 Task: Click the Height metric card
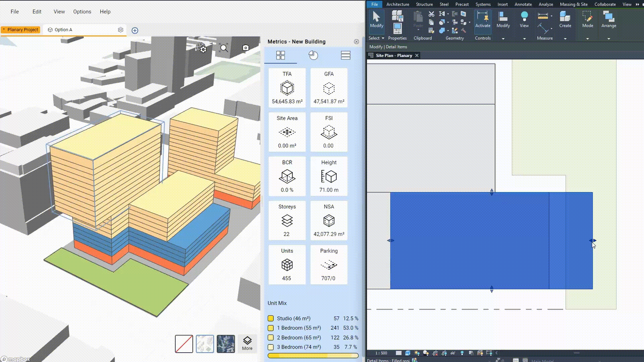pyautogui.click(x=329, y=176)
